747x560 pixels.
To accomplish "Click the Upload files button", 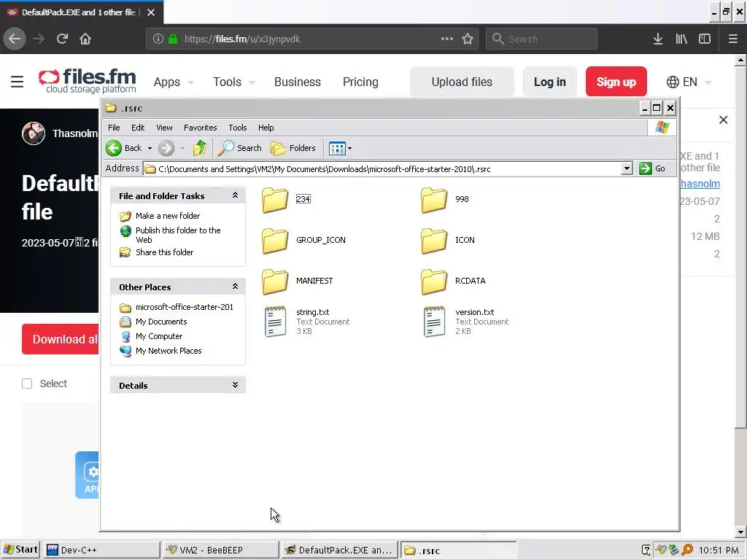I will coord(462,82).
